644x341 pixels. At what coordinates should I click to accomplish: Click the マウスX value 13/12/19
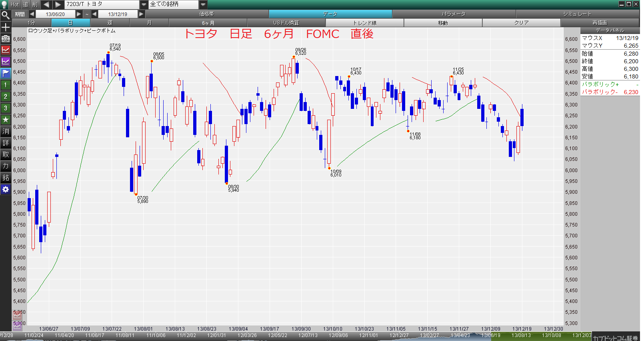(x=627, y=38)
